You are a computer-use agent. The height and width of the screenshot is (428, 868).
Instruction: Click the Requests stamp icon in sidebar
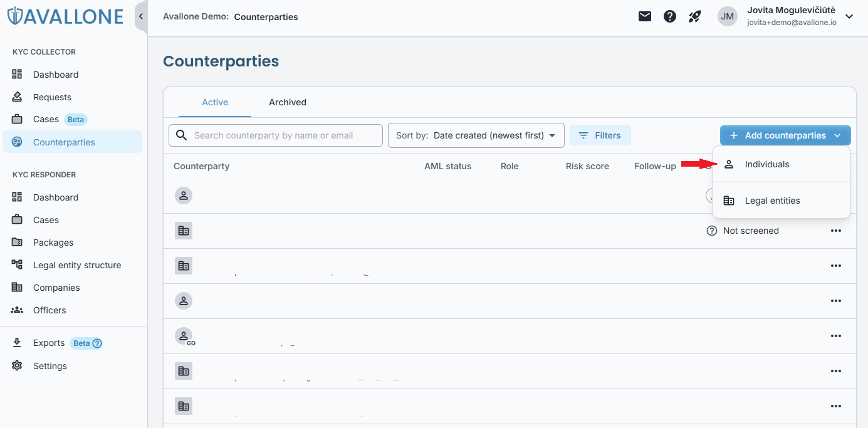click(18, 97)
